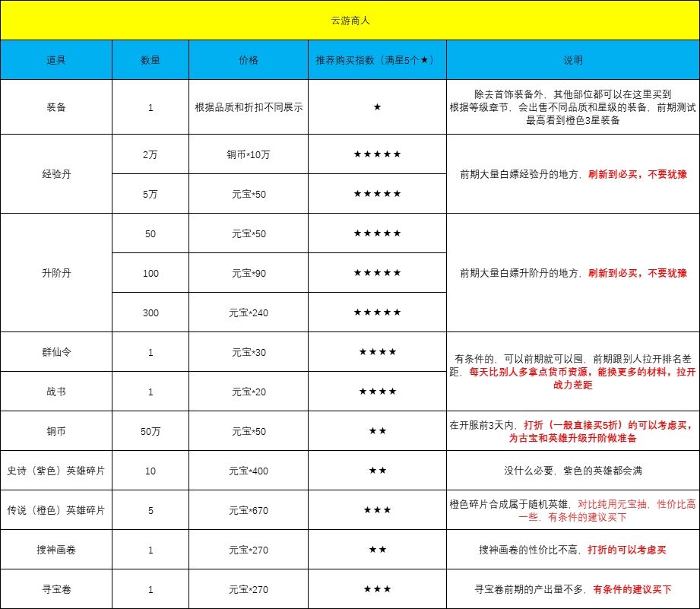Select the 说明 column header
The height and width of the screenshot is (609, 700).
click(573, 60)
